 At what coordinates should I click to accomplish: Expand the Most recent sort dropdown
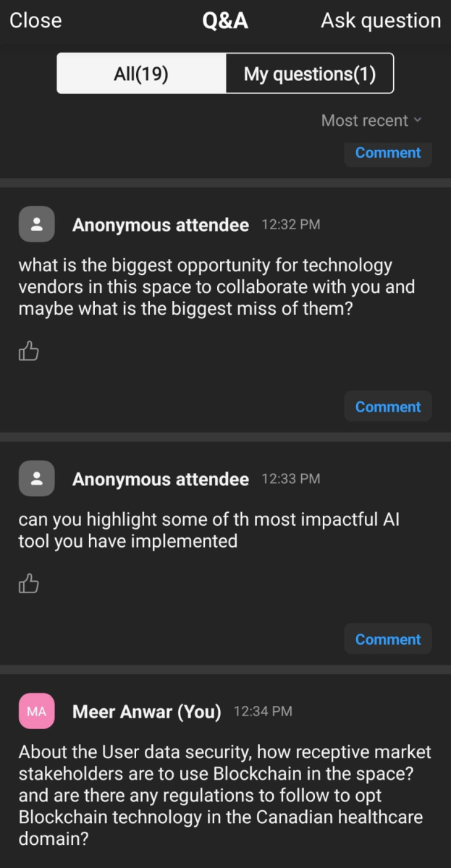371,121
